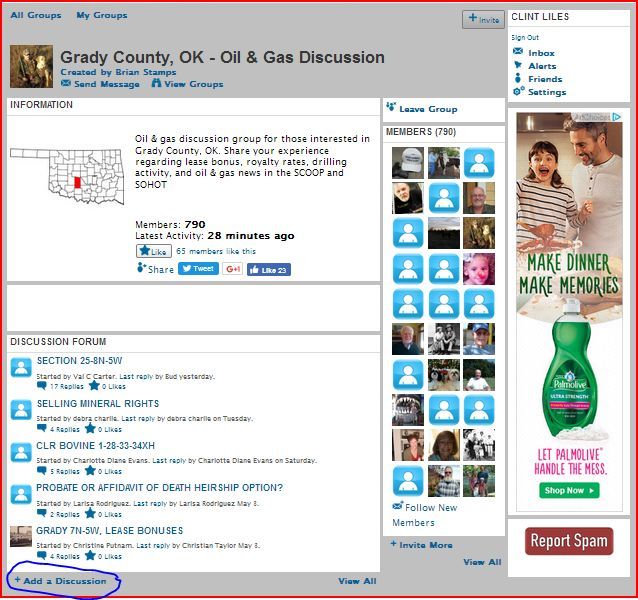The image size is (638, 600).
Task: Click avatar beside PROBATE OR AFFIDAVIT thread
Action: tap(21, 494)
